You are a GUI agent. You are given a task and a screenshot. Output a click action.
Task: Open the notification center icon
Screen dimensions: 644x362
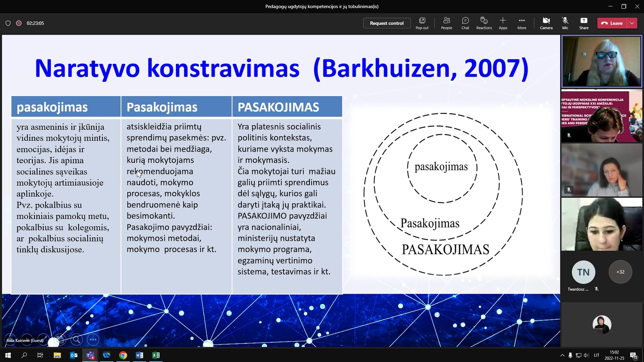click(x=633, y=355)
